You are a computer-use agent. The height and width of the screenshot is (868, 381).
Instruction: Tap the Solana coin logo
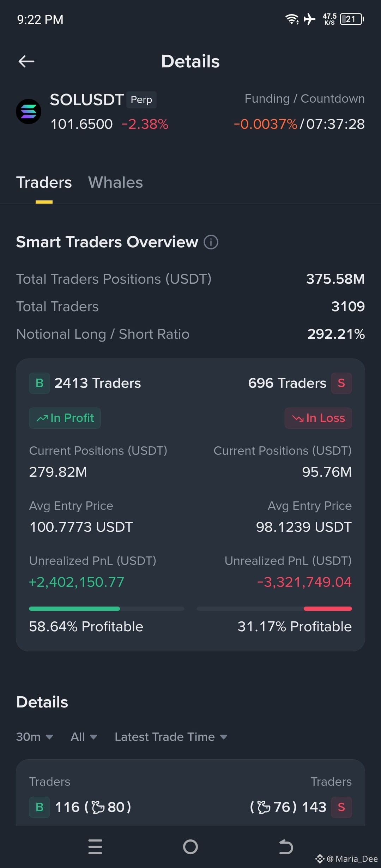[29, 111]
